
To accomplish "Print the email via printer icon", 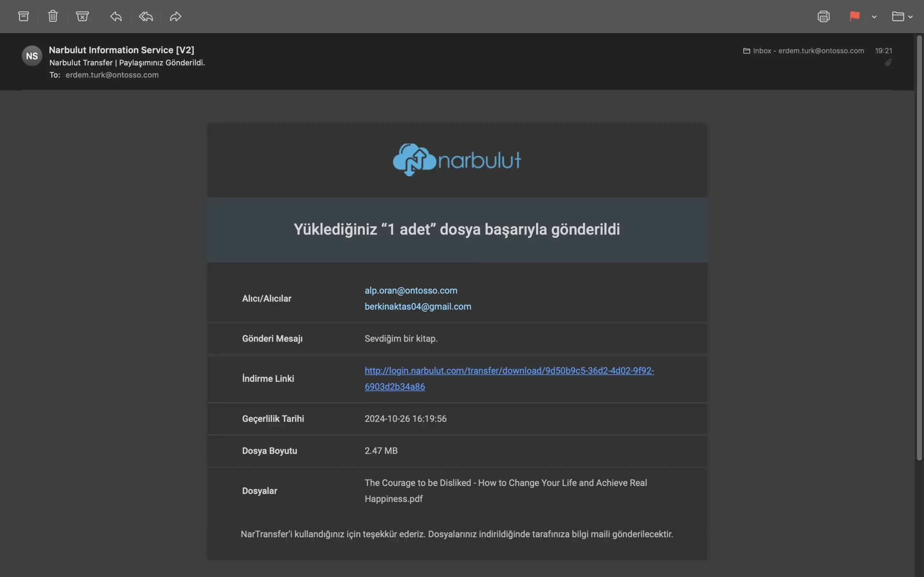I will (x=824, y=17).
